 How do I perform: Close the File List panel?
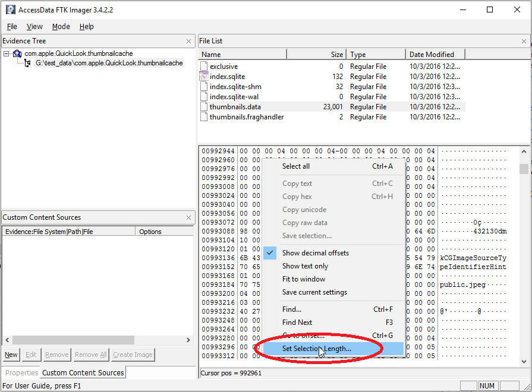tap(522, 40)
